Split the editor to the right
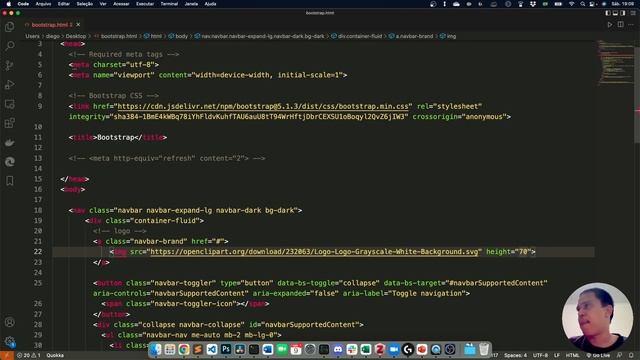640x360 pixels. 620,24
